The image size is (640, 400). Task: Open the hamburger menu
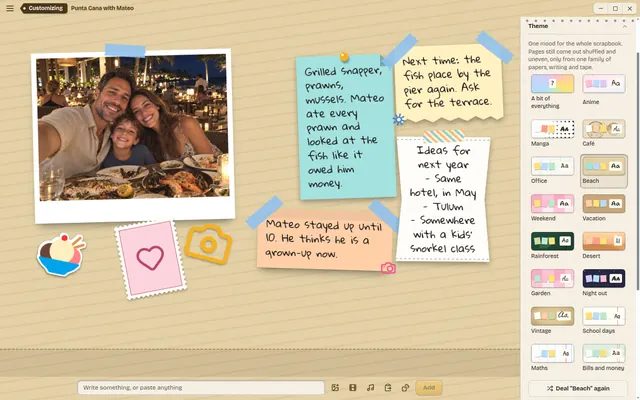tap(10, 8)
